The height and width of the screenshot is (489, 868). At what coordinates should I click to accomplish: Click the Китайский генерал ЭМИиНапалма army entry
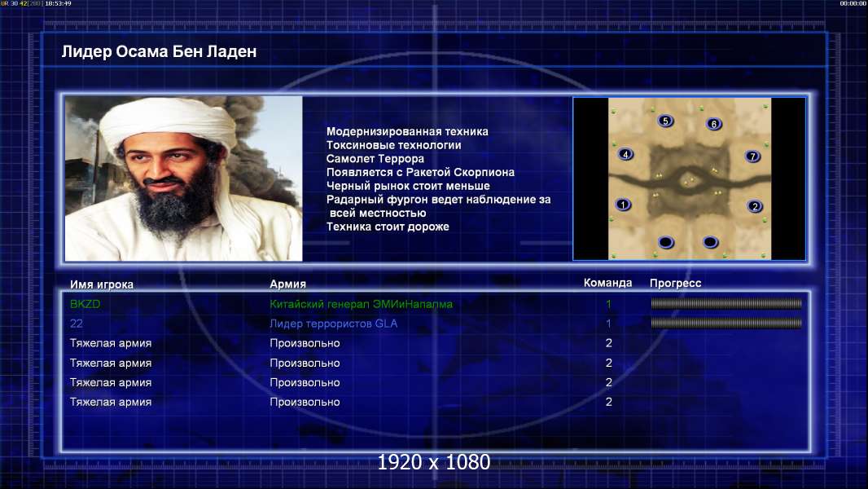(x=361, y=304)
